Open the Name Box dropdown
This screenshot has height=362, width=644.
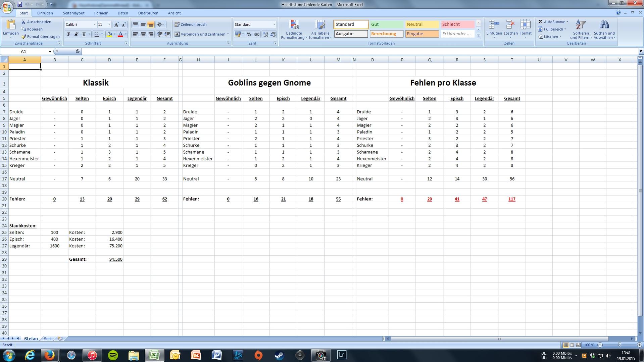50,51
